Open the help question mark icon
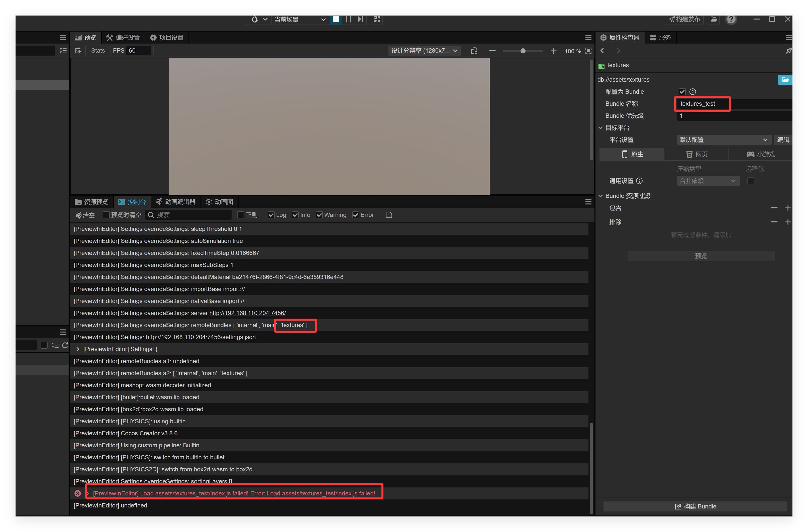This screenshot has width=808, height=532. [731, 19]
